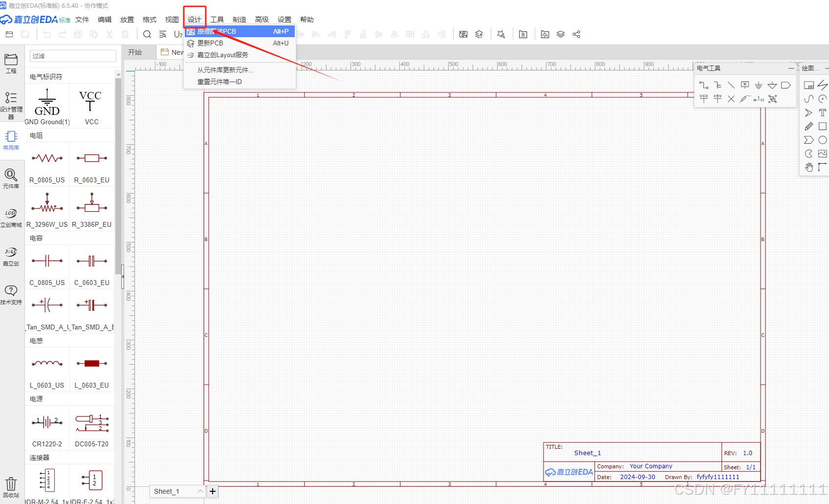The width and height of the screenshot is (829, 504).
Task: Click the Find (magnifier) toolbar icon
Action: pyautogui.click(x=147, y=34)
